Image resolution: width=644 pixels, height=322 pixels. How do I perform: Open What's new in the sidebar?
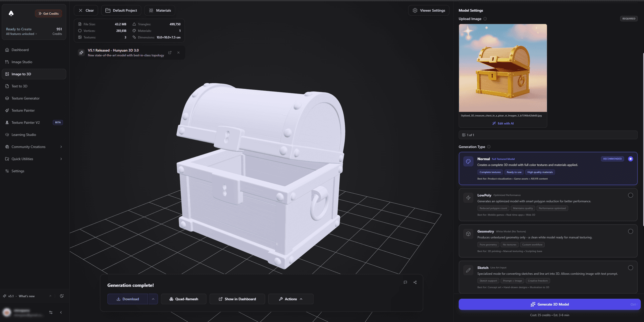(x=26, y=296)
